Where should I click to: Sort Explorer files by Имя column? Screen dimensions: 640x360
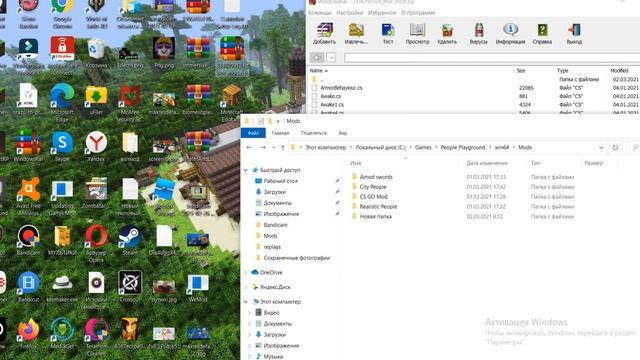point(356,163)
